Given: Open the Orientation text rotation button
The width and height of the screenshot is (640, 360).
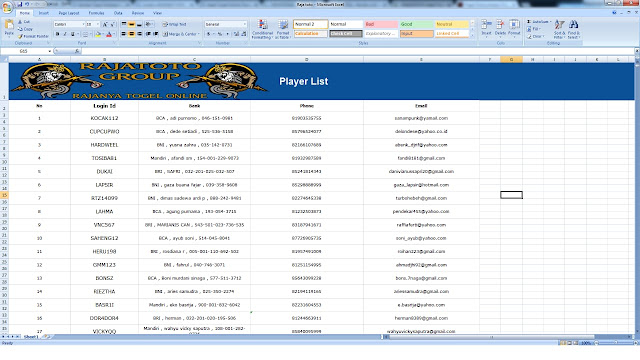Looking at the screenshot, I should [149, 24].
